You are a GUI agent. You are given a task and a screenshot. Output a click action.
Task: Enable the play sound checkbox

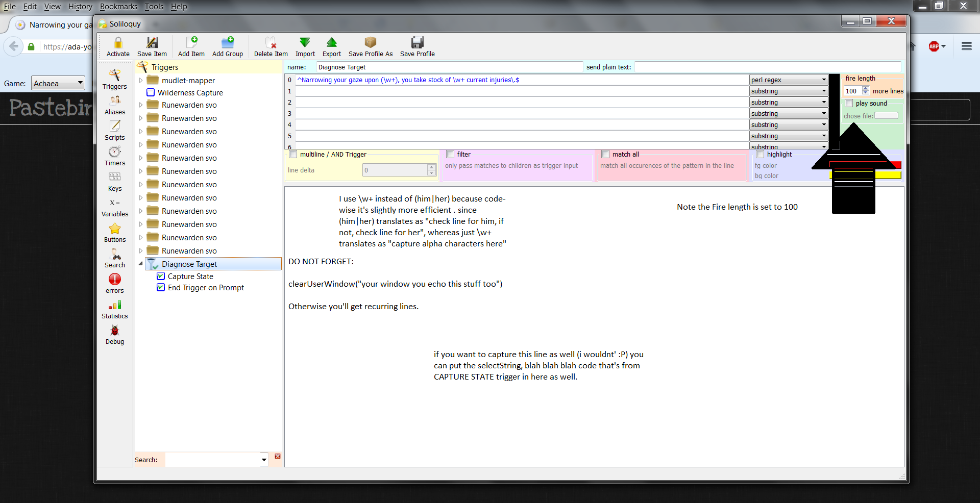(x=849, y=103)
